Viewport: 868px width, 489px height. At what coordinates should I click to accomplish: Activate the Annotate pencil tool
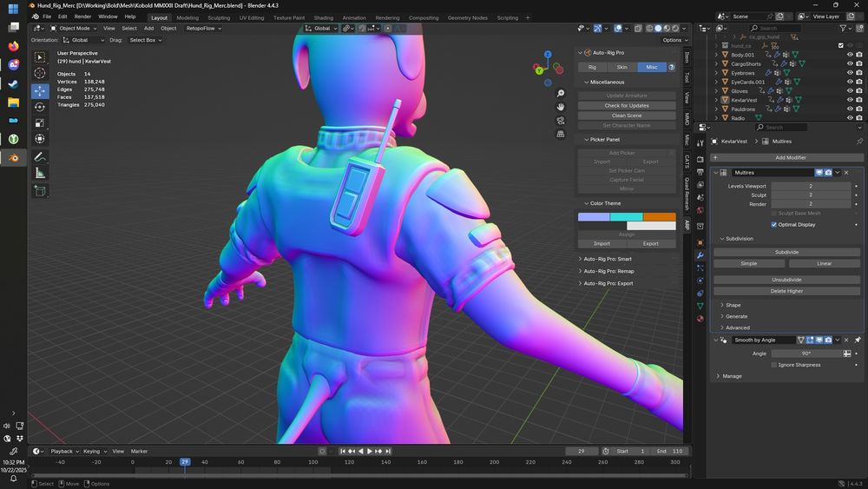pyautogui.click(x=40, y=157)
